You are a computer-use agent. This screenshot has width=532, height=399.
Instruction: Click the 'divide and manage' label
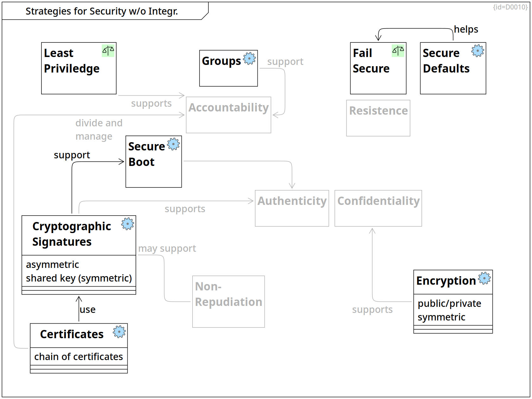[x=99, y=130]
